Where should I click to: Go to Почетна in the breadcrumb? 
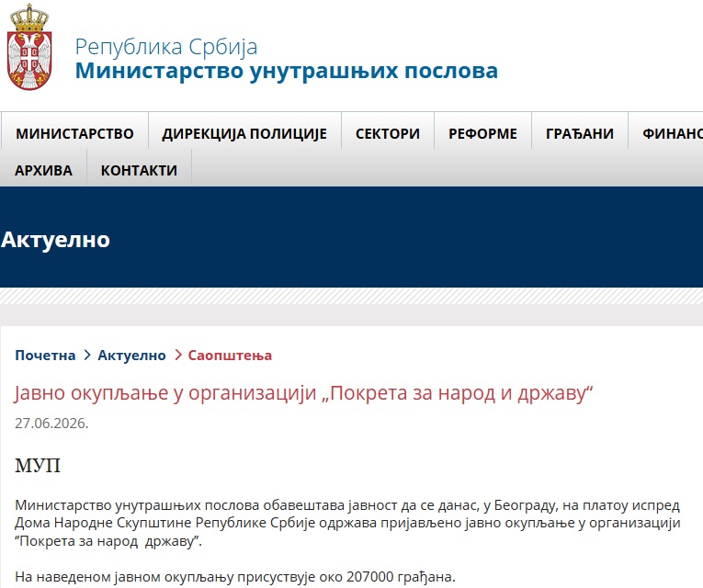pyautogui.click(x=45, y=356)
